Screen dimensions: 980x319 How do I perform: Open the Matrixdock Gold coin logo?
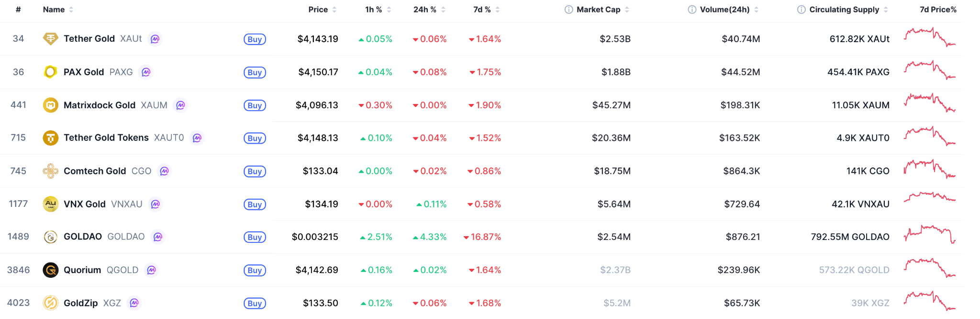pyautogui.click(x=50, y=105)
